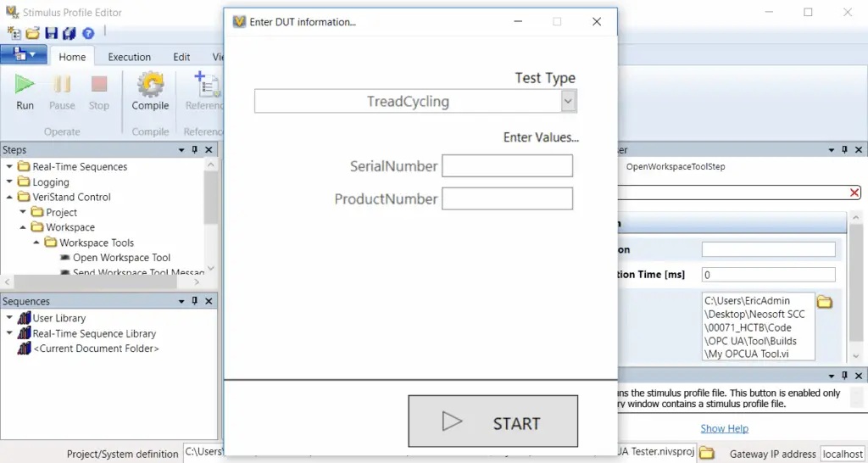Close the Sequences panel
868x463 pixels.
click(x=209, y=301)
